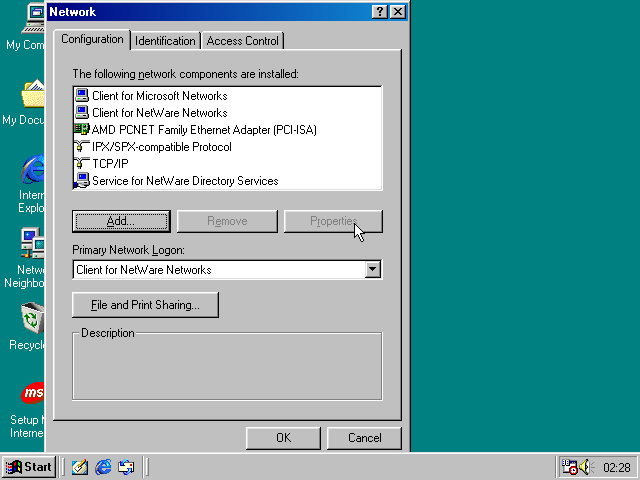Viewport: 640px width, 480px height.
Task: Confirm the dialog with OK
Action: tap(283, 438)
